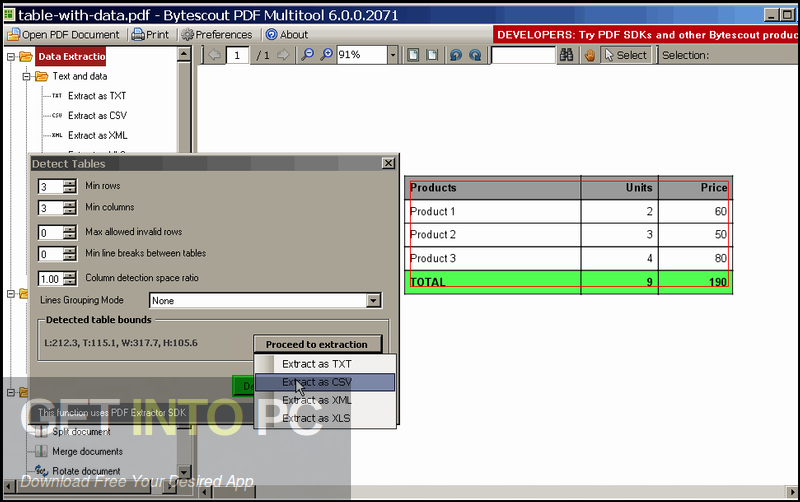This screenshot has width=800, height=502.
Task: Click the Rotate document icon
Action: (x=41, y=470)
